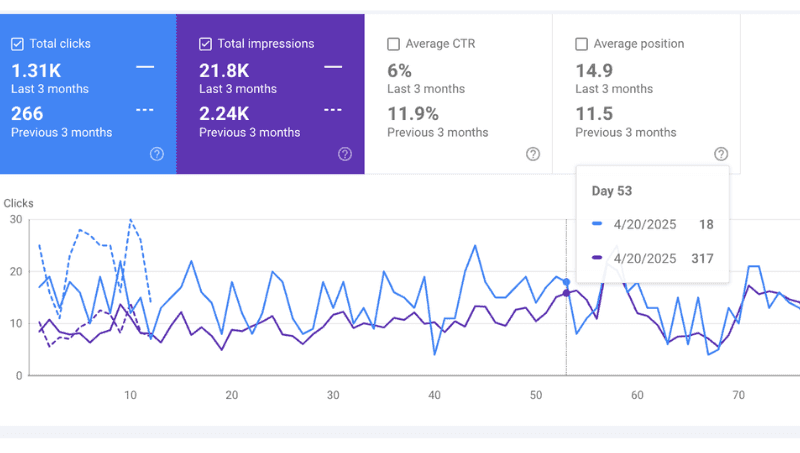Click the purple data point at Day 53

point(566,293)
